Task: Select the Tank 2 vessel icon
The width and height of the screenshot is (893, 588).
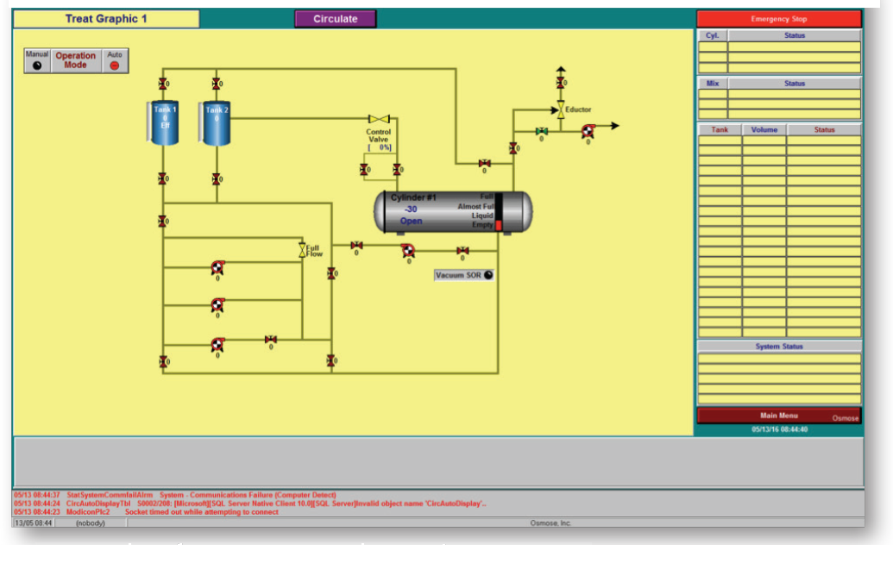Action: [217, 122]
